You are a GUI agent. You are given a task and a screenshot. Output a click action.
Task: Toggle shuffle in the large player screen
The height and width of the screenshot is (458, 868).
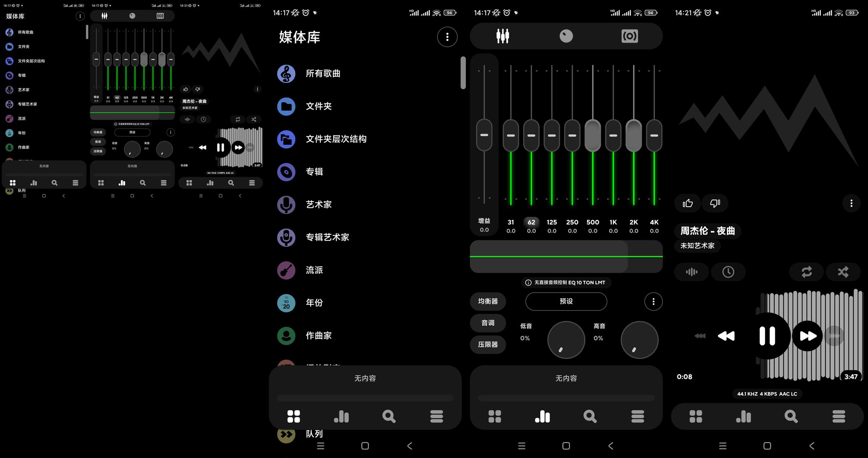click(x=843, y=272)
